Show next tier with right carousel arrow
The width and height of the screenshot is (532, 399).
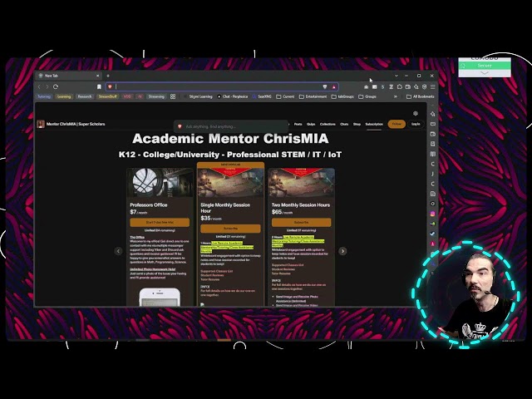(342, 251)
